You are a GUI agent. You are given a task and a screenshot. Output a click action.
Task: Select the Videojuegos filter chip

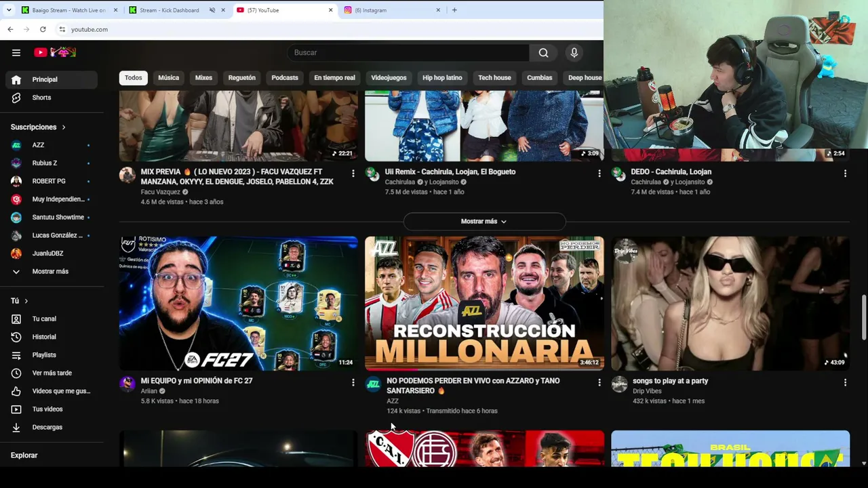(x=389, y=78)
